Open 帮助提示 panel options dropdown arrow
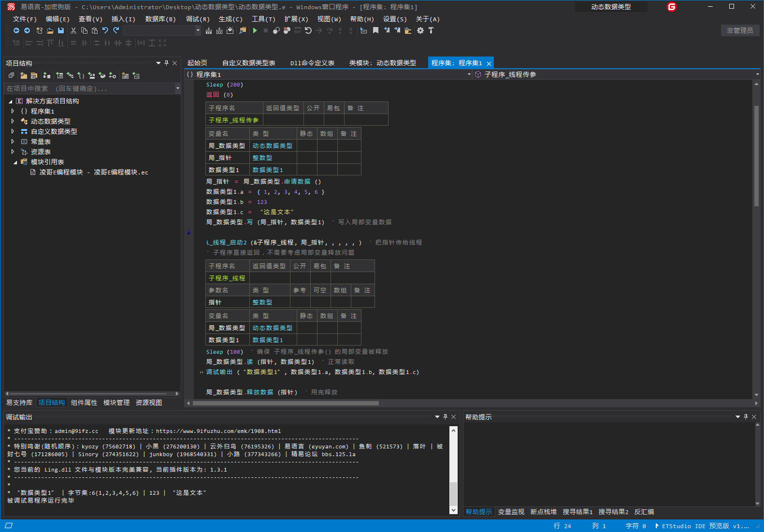The height and width of the screenshot is (532, 764). point(737,417)
